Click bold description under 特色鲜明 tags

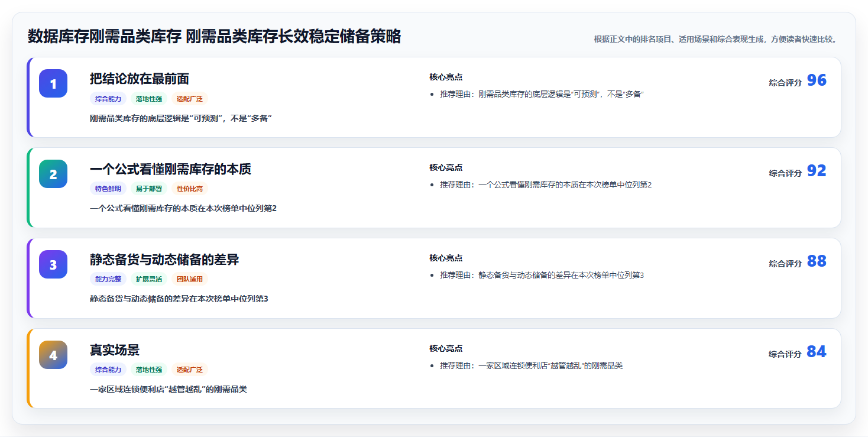[x=183, y=208]
